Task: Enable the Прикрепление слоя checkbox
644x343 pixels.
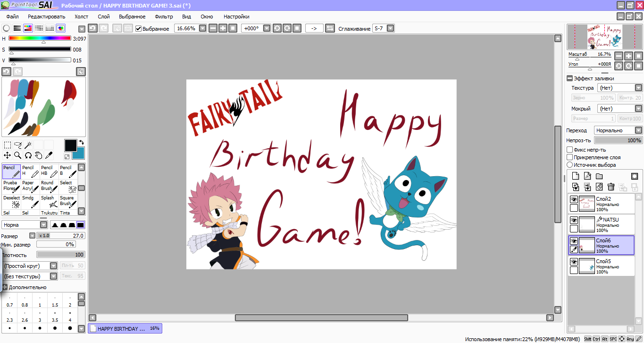Action: tap(570, 157)
